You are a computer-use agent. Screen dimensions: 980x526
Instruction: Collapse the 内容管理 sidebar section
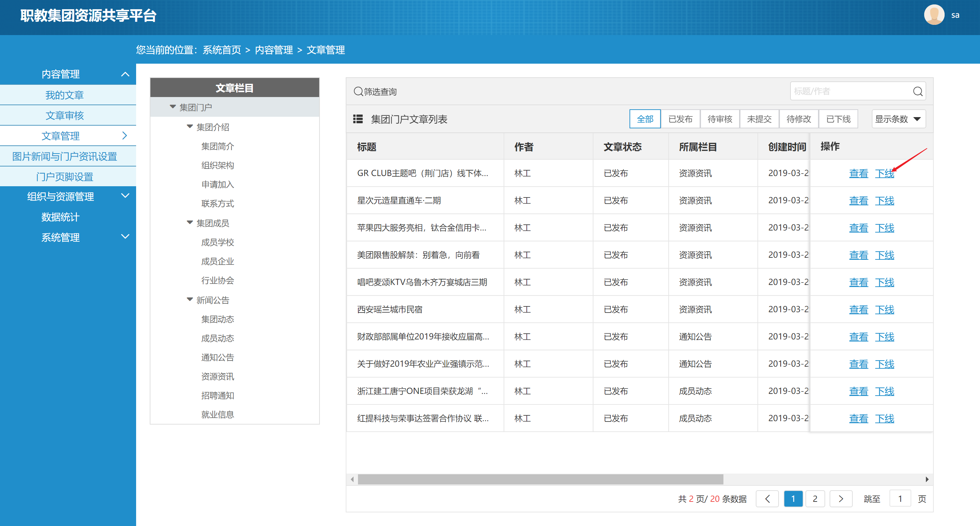pos(125,74)
